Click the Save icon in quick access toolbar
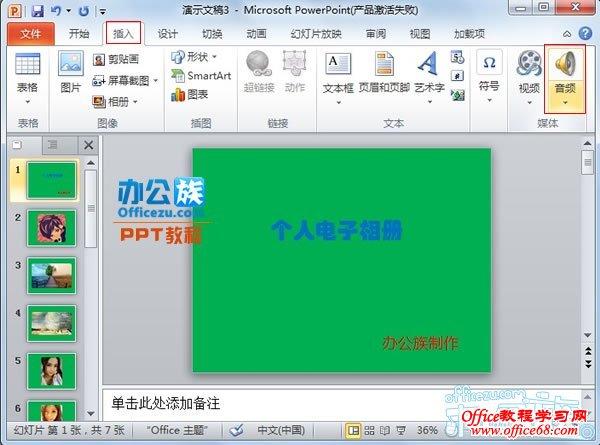Screen dimensions: 600x445 pyautogui.click(x=38, y=10)
